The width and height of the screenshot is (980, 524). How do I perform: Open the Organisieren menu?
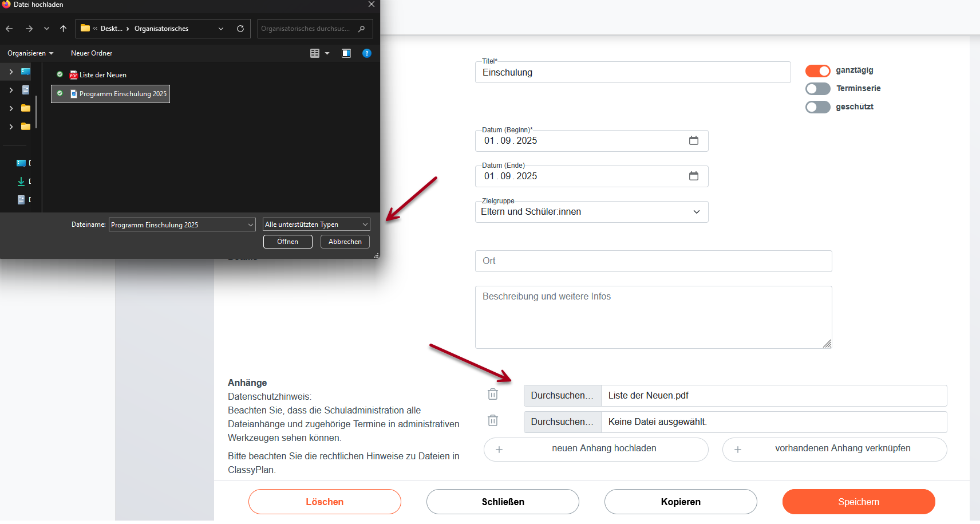click(x=30, y=53)
